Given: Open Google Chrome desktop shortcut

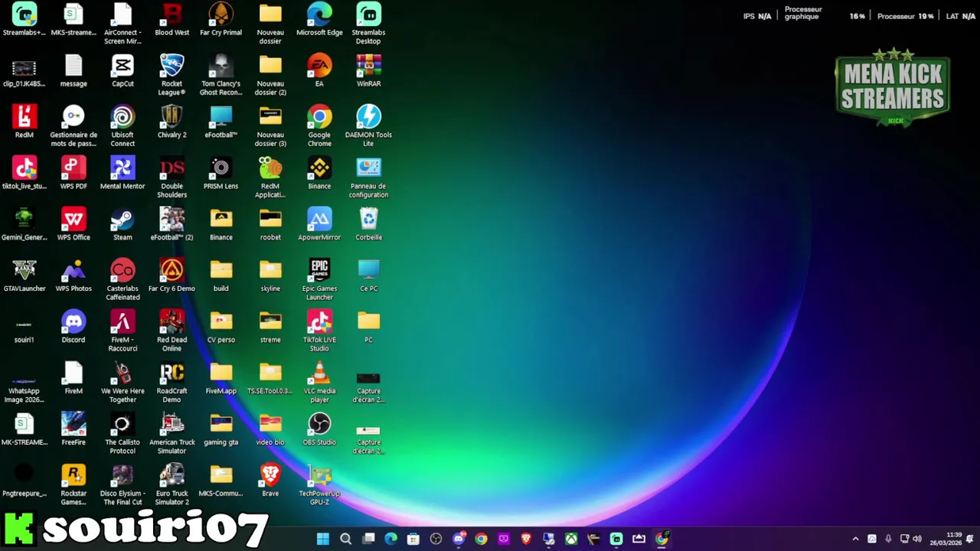Looking at the screenshot, I should tap(319, 126).
